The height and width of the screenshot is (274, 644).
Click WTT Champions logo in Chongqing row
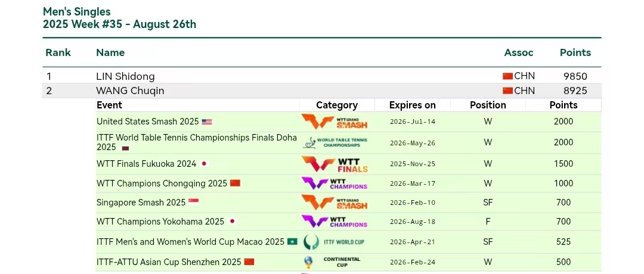pos(335,183)
